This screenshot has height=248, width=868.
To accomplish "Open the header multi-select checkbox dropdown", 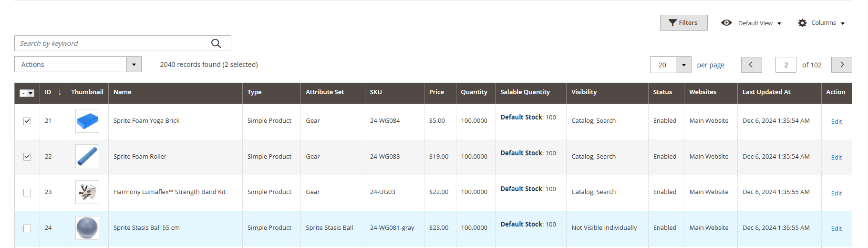I will pos(31,93).
